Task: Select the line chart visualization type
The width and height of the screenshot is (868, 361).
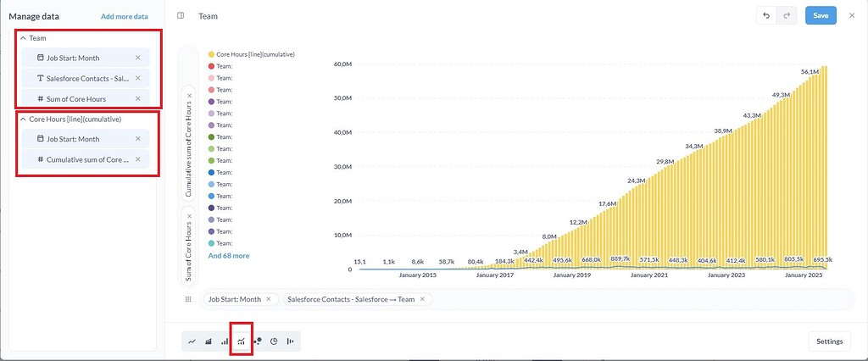Action: [x=192, y=342]
